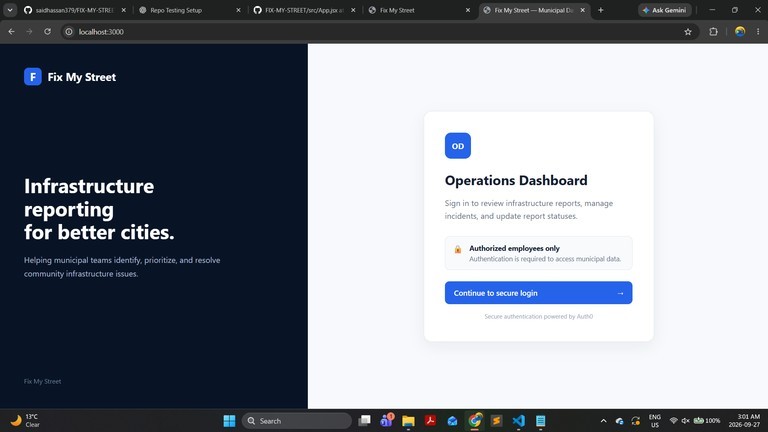The image size is (768, 432).
Task: Click the taskbar Search box
Action: point(296,421)
